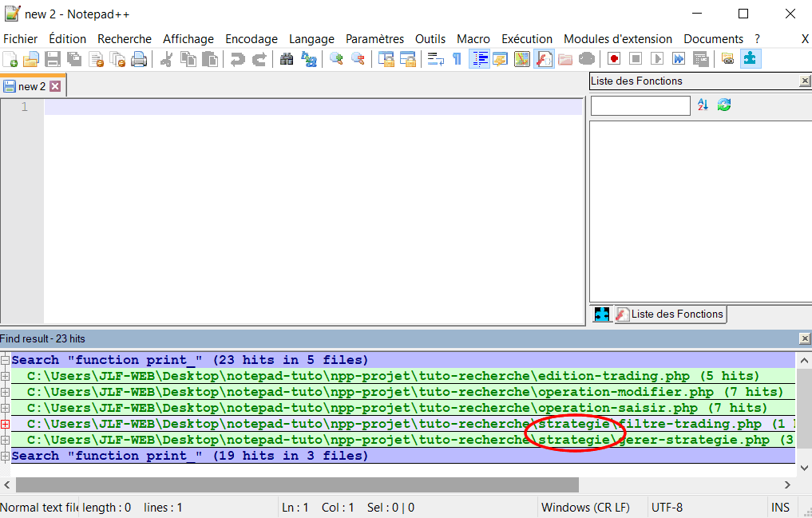Reload the function list with refresh icon

click(x=724, y=105)
